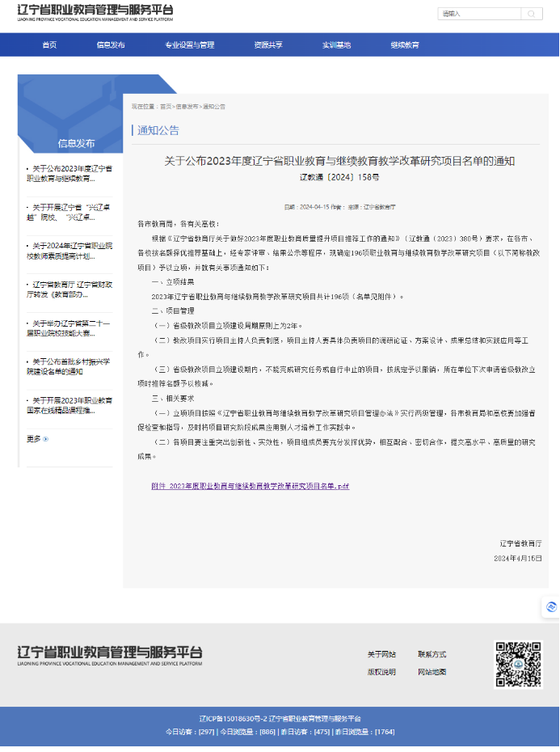Image resolution: width=560 pixels, height=752 pixels.
Task: Click footer link 联系方式
Action: (432, 654)
